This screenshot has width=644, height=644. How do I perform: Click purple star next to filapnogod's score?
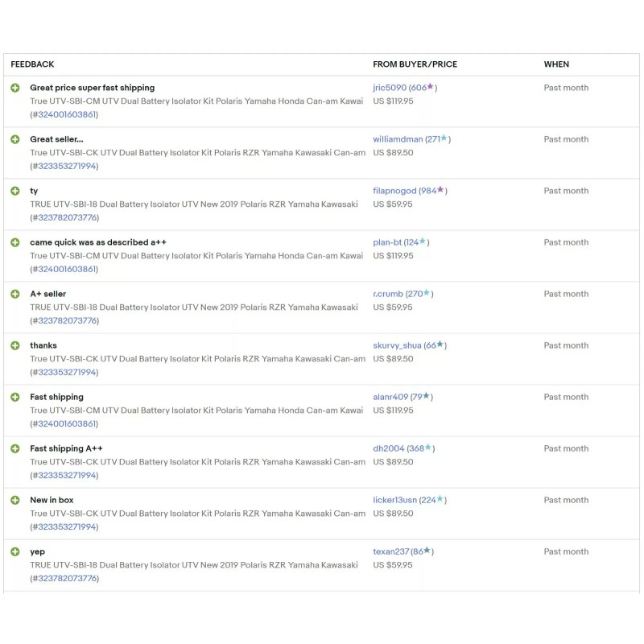coord(440,189)
